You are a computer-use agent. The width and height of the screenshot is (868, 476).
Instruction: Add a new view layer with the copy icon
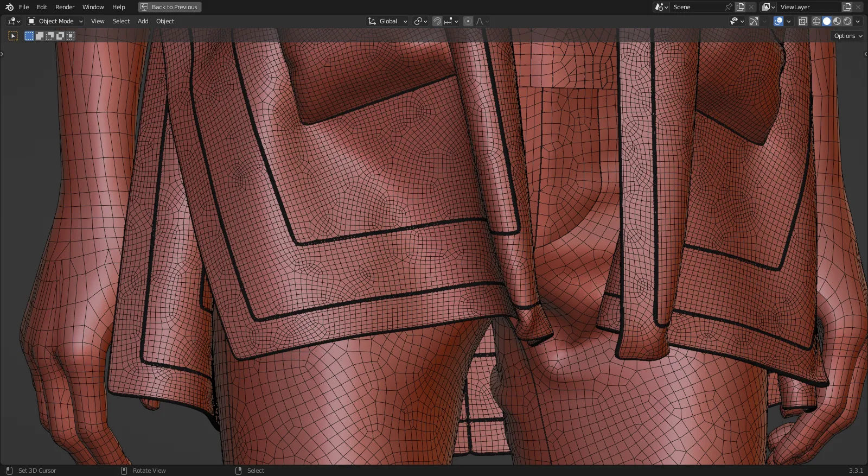847,7
